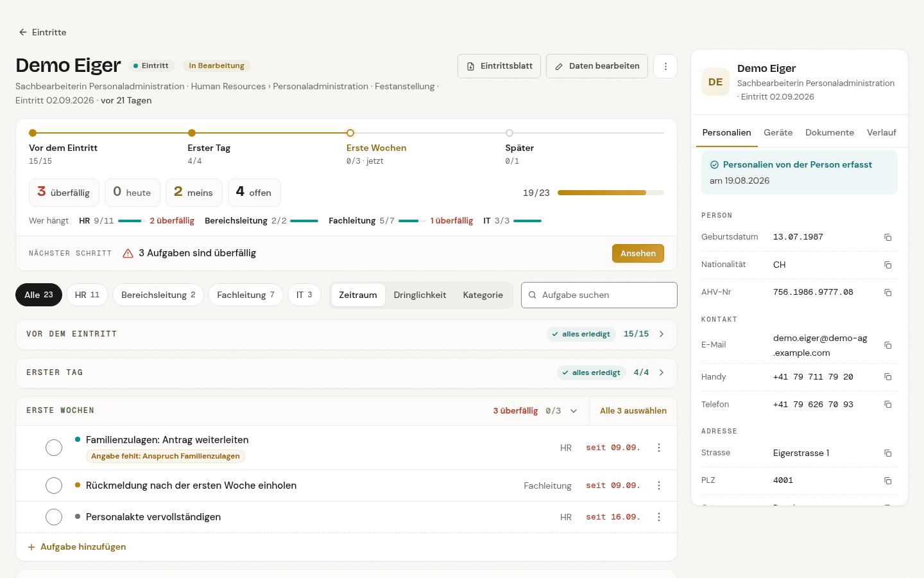Go back to Eintritte list
This screenshot has height=578, width=924.
click(x=42, y=32)
